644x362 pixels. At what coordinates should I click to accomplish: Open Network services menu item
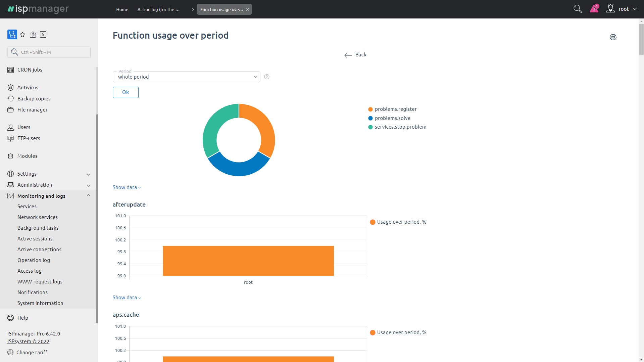tap(38, 217)
